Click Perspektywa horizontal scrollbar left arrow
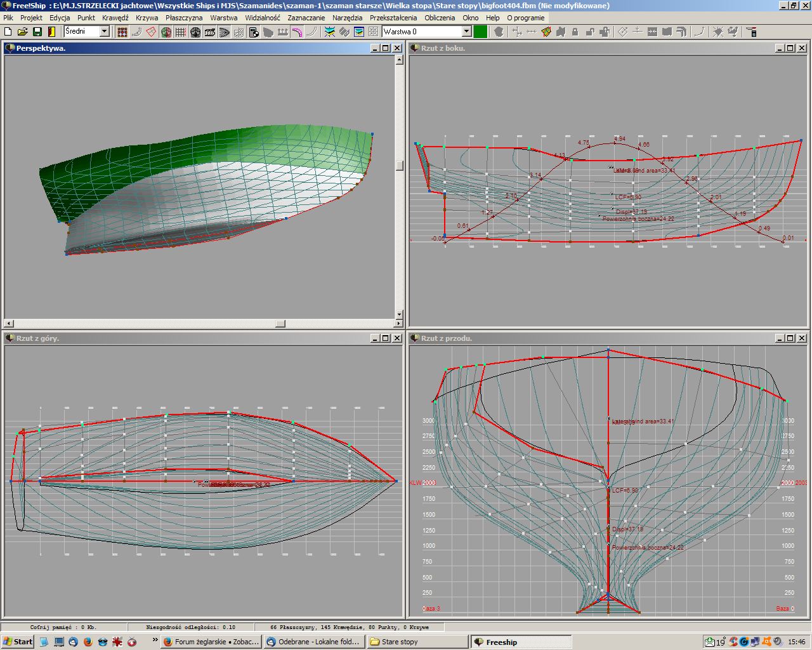Screen dimensions: 812x650 pyautogui.click(x=9, y=324)
